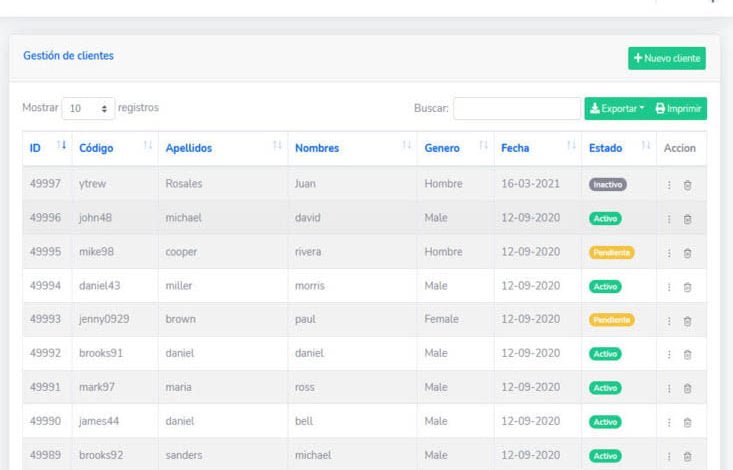Delete client 49995 with trash icon
The image size is (733, 470).
687,253
